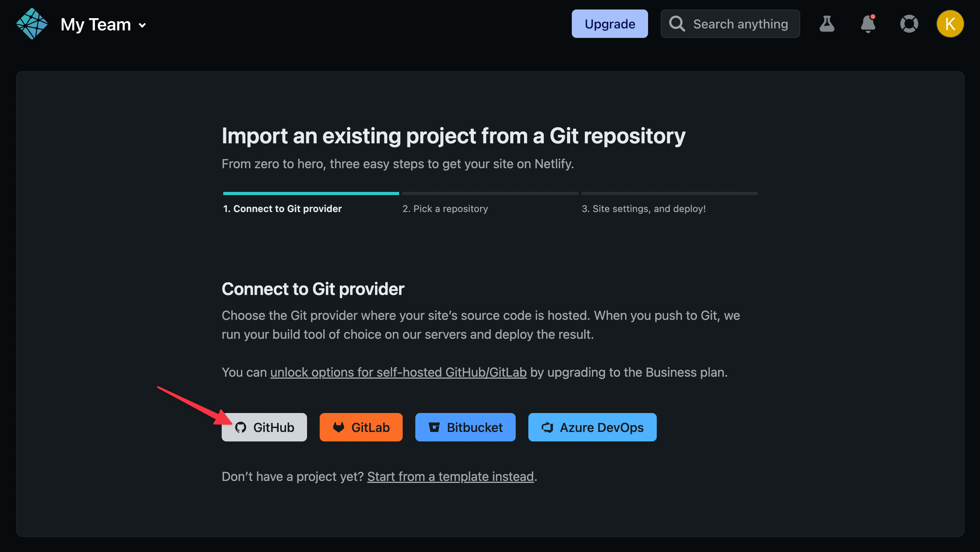
Task: Click the GitLab fox icon
Action: pyautogui.click(x=339, y=427)
